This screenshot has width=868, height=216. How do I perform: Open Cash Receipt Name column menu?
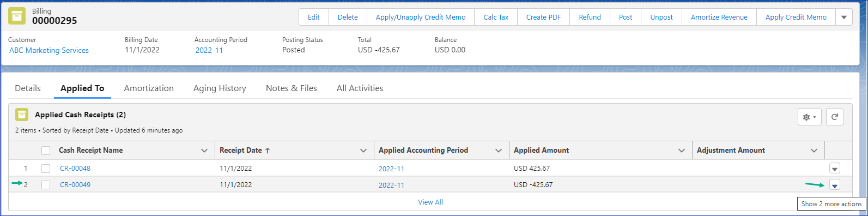tap(204, 151)
